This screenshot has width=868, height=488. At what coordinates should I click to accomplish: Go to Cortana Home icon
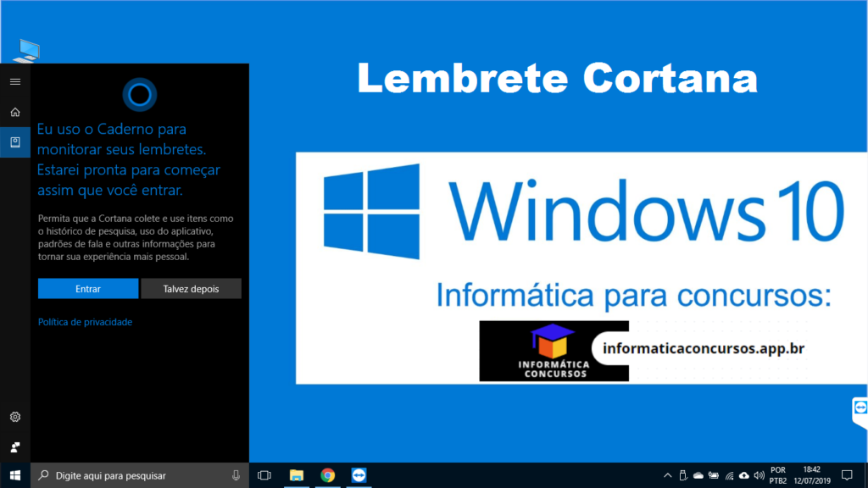[x=14, y=112]
